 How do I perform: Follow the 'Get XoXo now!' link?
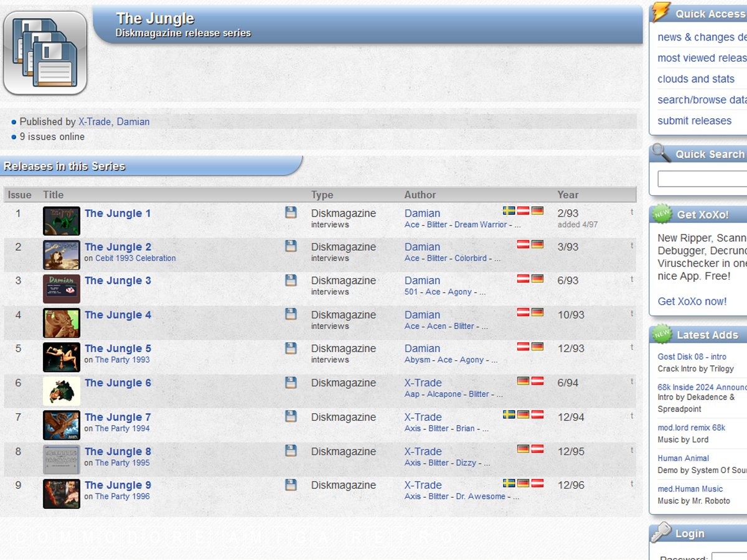(x=692, y=301)
